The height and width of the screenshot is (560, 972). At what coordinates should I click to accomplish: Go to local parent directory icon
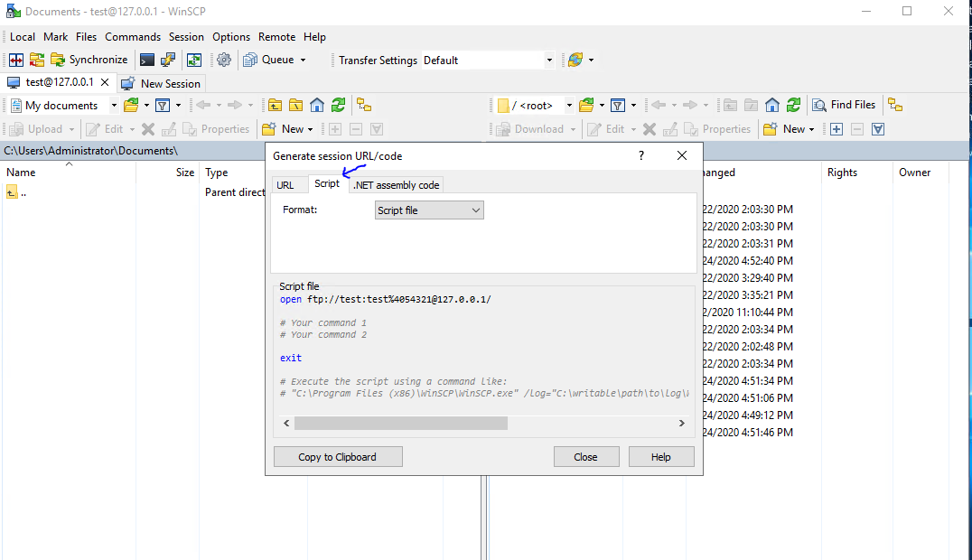275,106
